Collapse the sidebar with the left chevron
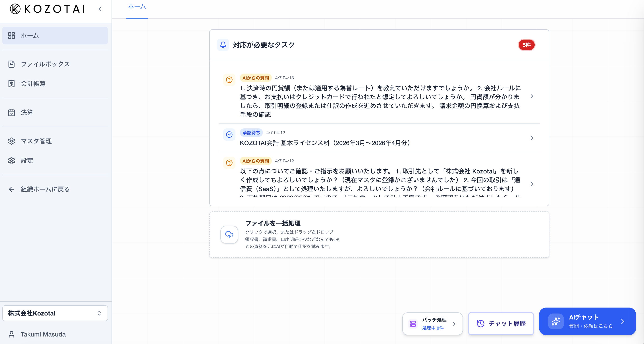 coord(100,9)
